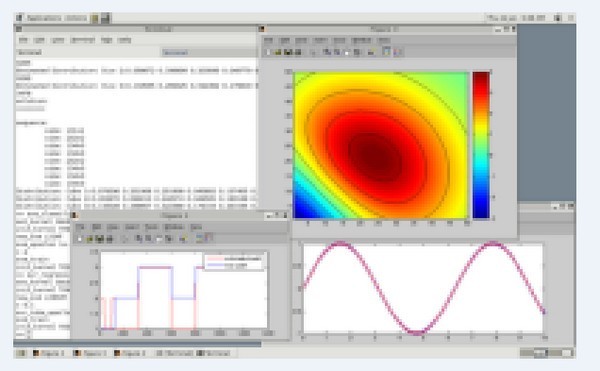Click show-desktop icon in bottom-left panel corner
600x371 pixels.
pos(21,353)
